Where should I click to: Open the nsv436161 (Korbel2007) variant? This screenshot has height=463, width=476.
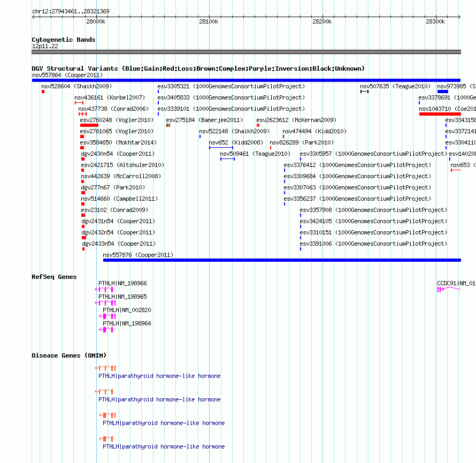tap(110, 97)
